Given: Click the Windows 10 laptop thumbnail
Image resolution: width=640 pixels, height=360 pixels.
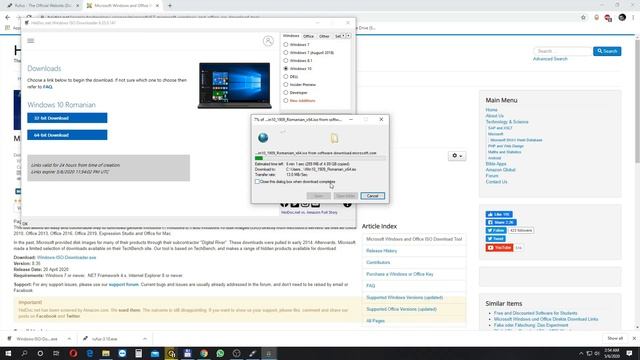Looking at the screenshot, I should 234,85.
